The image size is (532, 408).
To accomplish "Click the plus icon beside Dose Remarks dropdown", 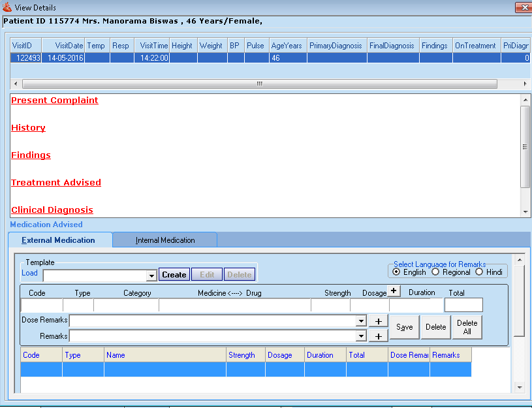I will click(377, 321).
